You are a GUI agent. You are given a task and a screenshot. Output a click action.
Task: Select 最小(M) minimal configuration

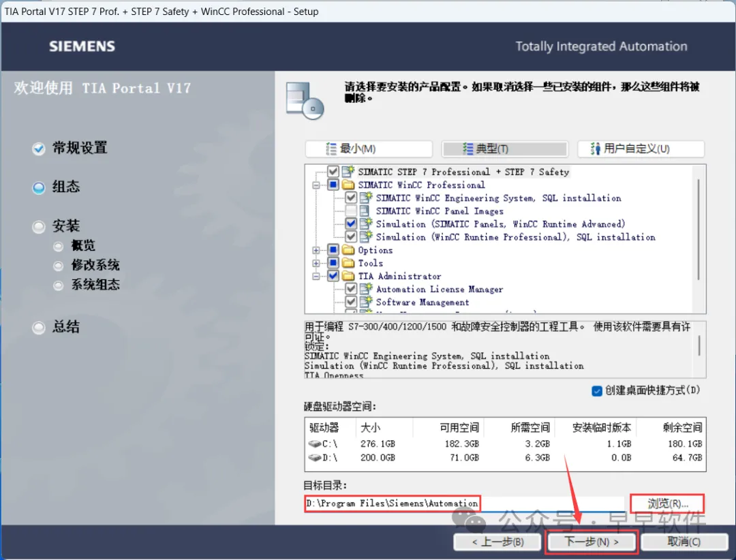[369, 149]
